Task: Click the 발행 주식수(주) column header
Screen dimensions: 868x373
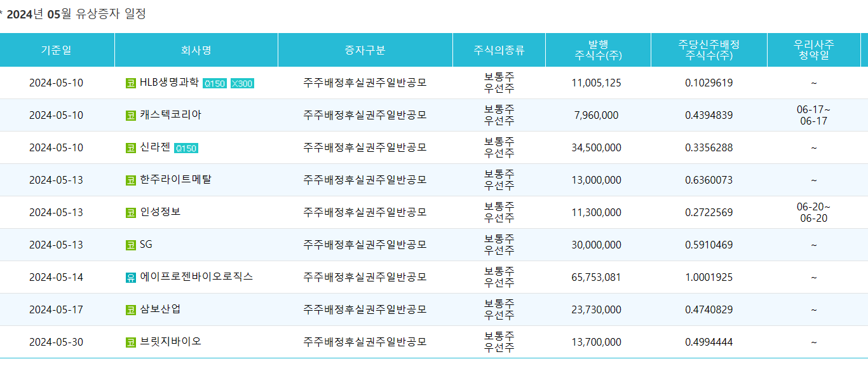Action: 598,50
